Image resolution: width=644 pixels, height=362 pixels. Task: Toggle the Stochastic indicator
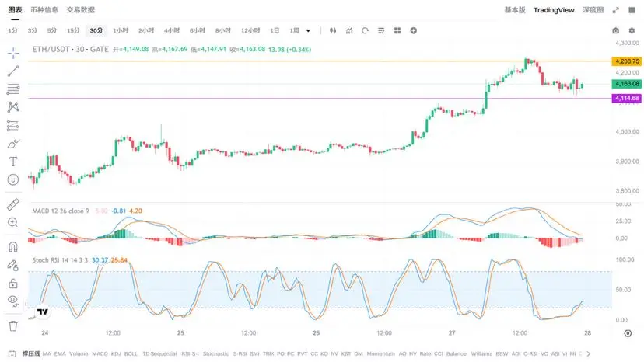(x=215, y=353)
